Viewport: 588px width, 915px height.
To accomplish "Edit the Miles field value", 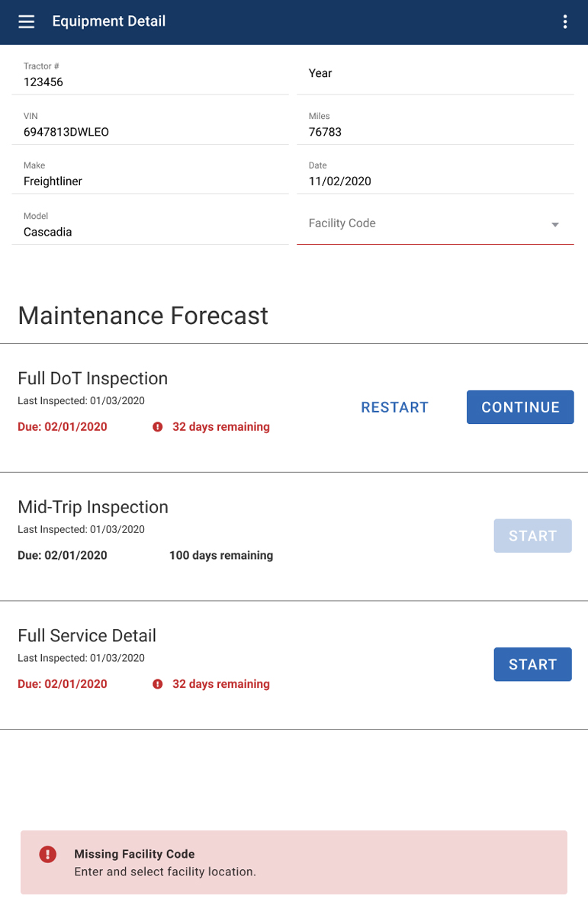I will [435, 132].
